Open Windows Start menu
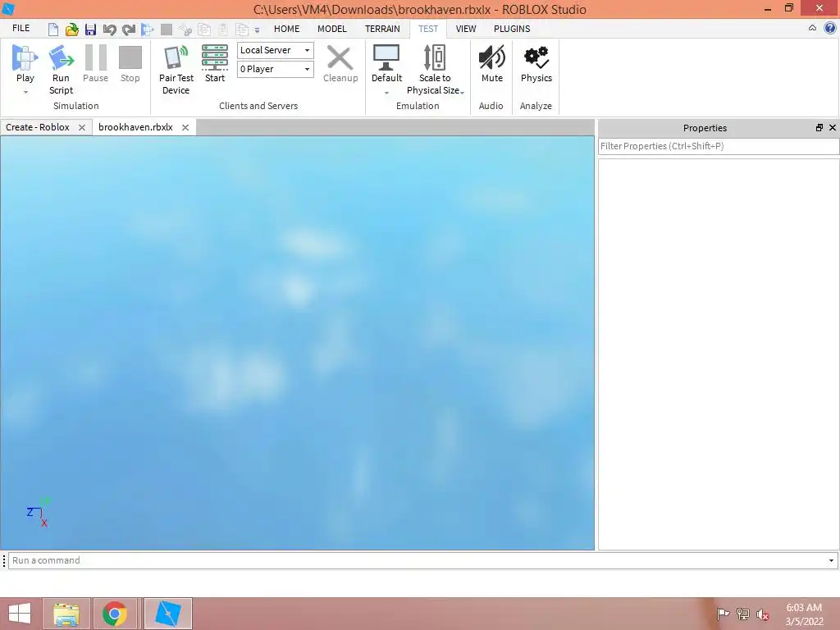This screenshot has width=840, height=630. point(20,614)
